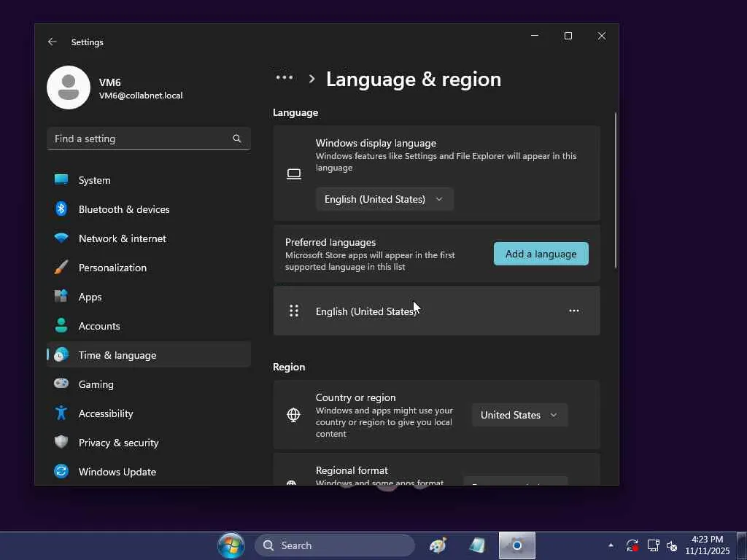Select Time & language in the sidebar
The height and width of the screenshot is (560, 747).
(x=149, y=355)
